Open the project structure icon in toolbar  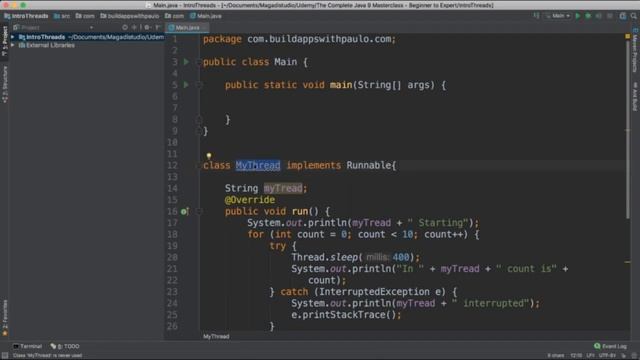[x=622, y=16]
